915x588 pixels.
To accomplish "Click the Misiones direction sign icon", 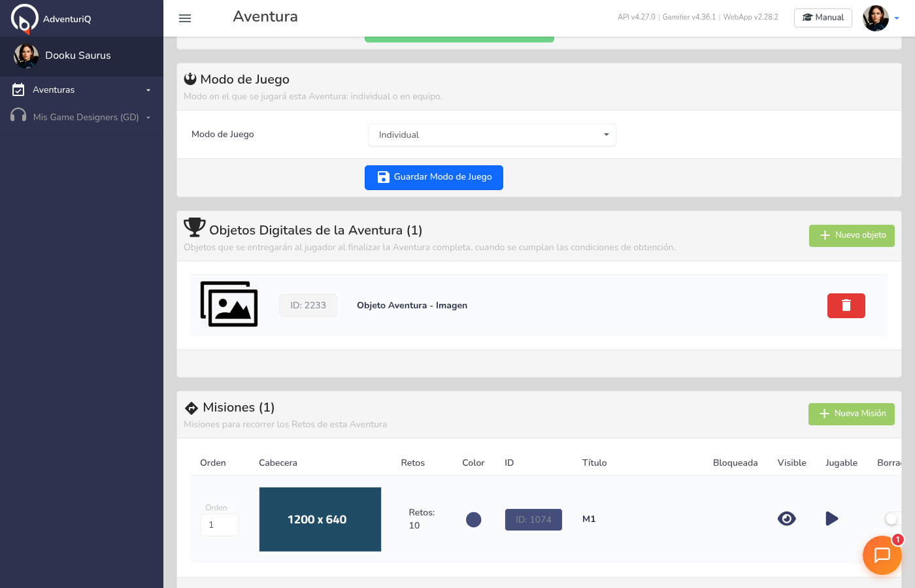I will click(x=191, y=408).
